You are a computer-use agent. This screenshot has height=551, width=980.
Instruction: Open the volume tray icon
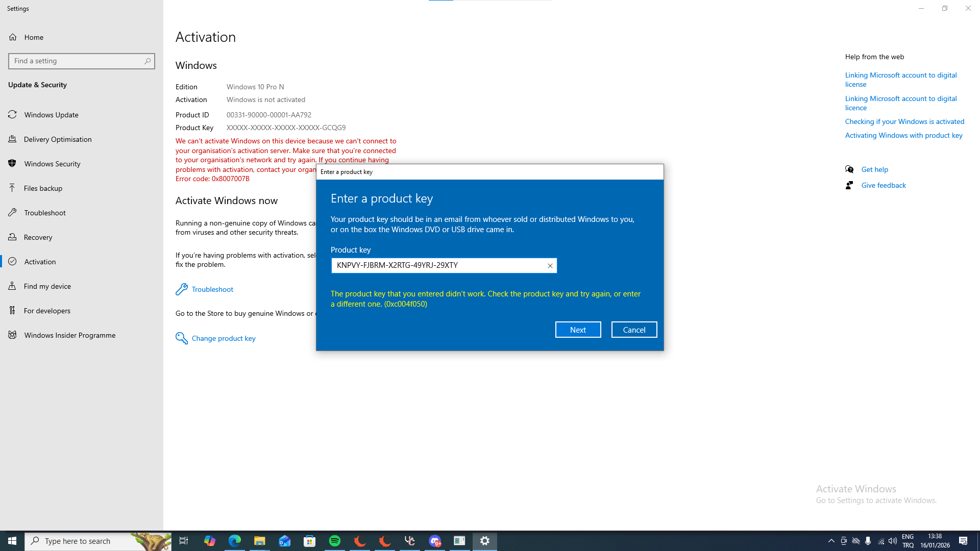click(893, 541)
